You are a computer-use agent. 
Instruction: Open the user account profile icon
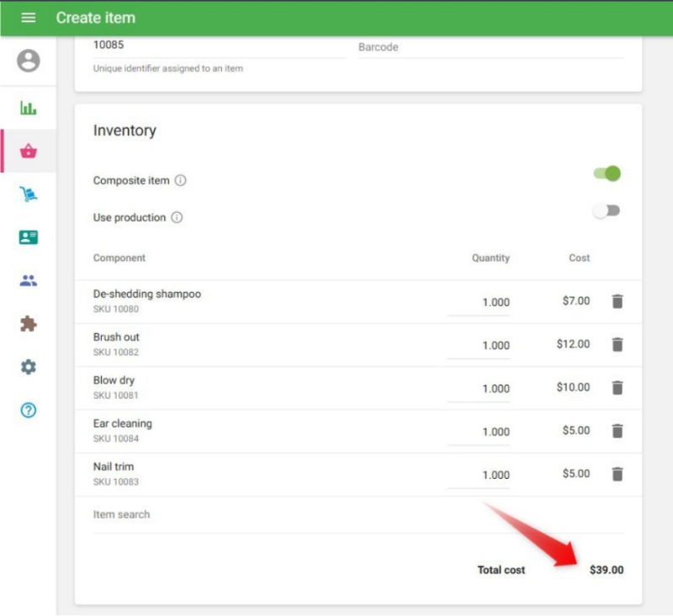pyautogui.click(x=29, y=61)
